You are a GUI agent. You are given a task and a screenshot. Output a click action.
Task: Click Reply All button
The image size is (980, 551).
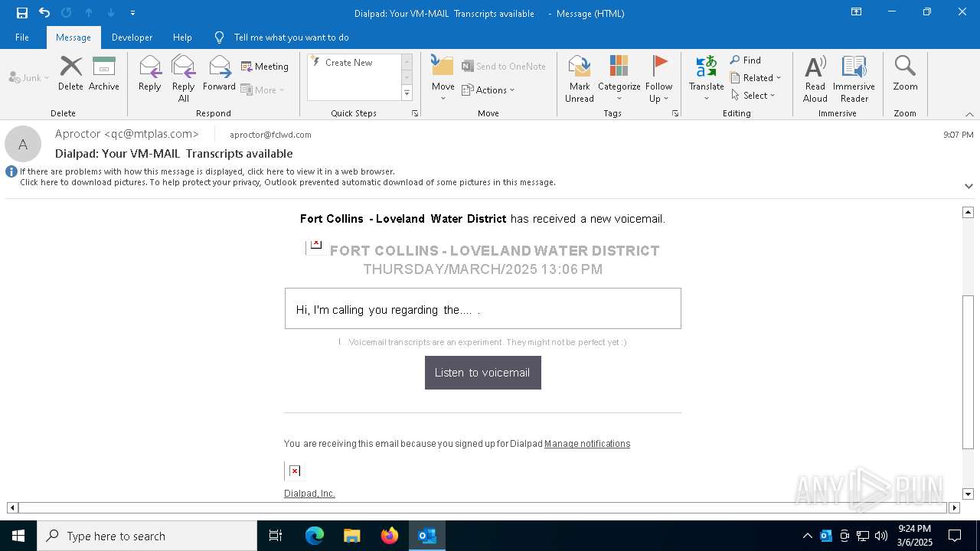[184, 79]
